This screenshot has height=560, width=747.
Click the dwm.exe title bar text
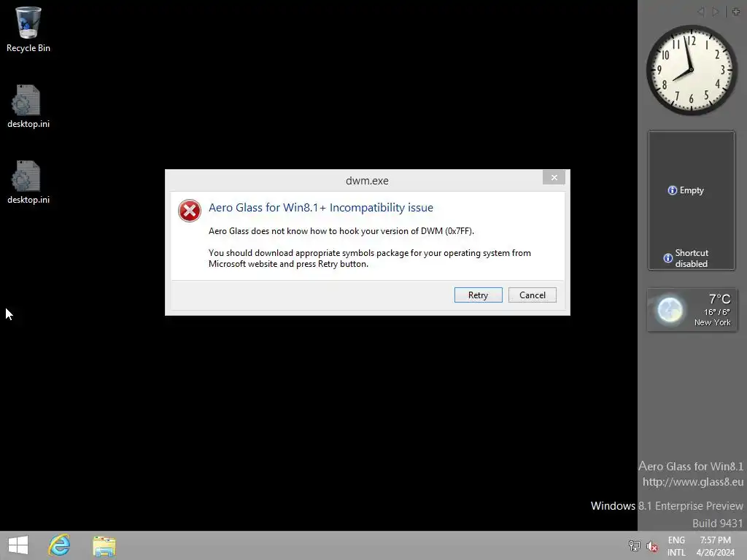coord(367,181)
